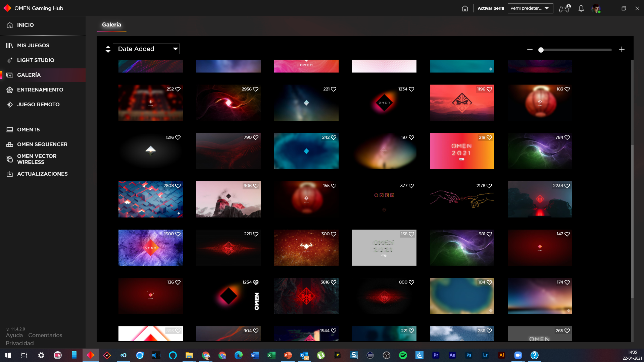Expand the Date Added sort dropdown
Viewport: 644px width, 362px height.
(146, 49)
